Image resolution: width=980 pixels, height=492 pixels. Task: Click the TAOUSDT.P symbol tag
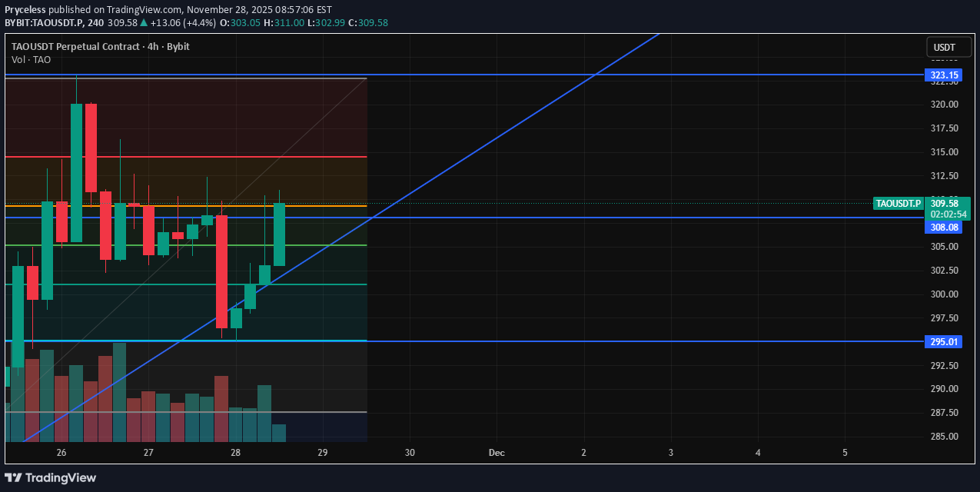[x=899, y=204]
